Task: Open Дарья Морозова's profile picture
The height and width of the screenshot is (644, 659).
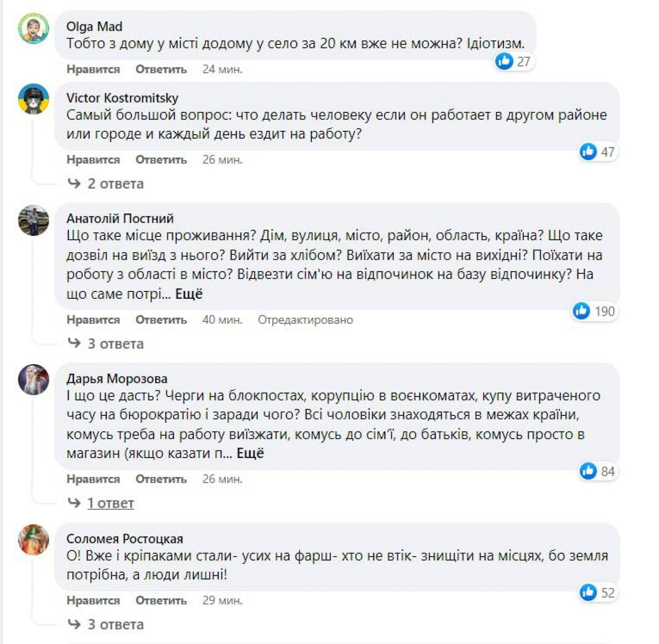Action: (x=33, y=379)
